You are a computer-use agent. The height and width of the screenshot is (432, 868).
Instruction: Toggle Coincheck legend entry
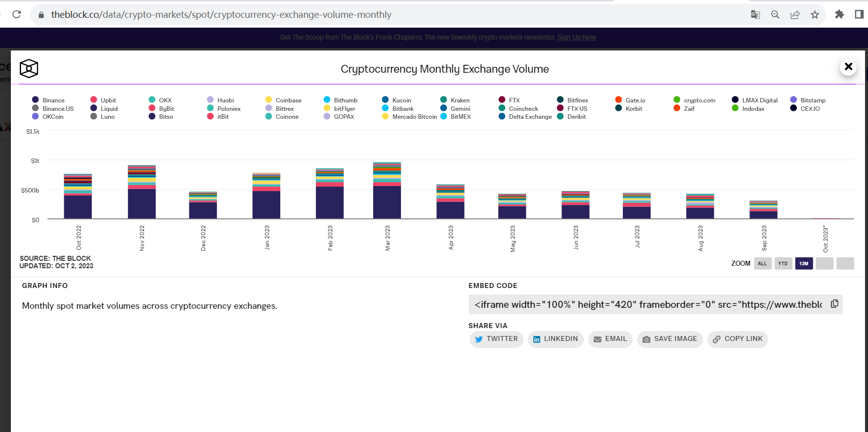(x=518, y=108)
